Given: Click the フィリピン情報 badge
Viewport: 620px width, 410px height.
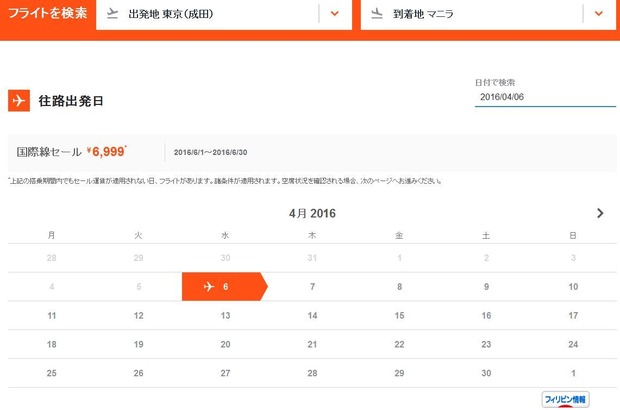Looking at the screenshot, I should tap(565, 399).
